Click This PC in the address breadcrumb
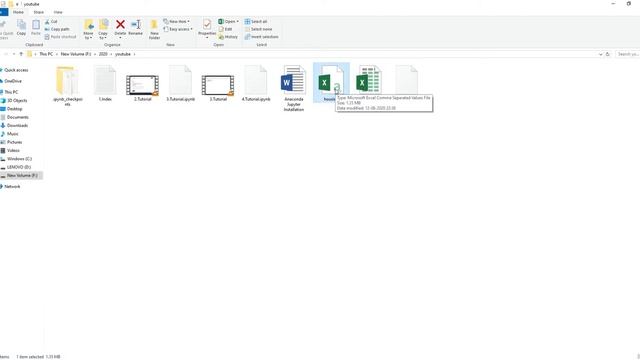The width and height of the screenshot is (640, 360). coord(46,54)
